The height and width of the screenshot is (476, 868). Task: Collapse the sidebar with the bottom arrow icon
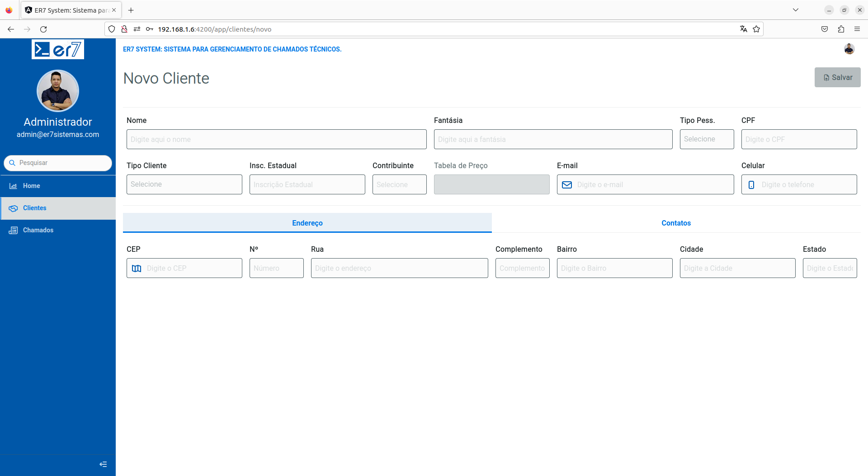tap(103, 464)
